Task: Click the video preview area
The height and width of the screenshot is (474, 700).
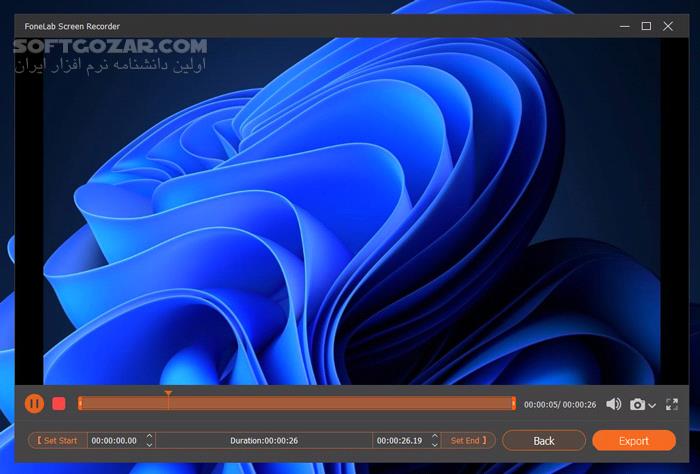Action: point(350,210)
